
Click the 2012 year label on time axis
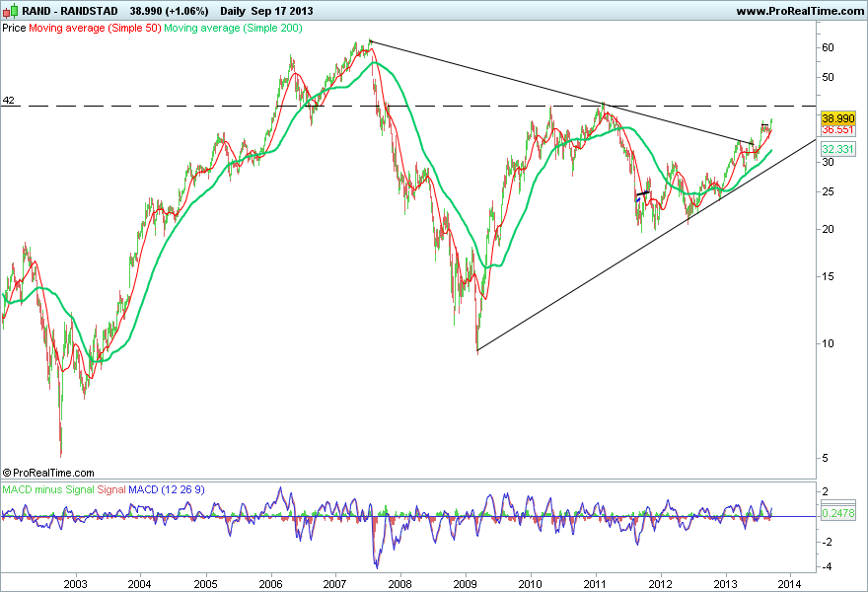pos(661,584)
